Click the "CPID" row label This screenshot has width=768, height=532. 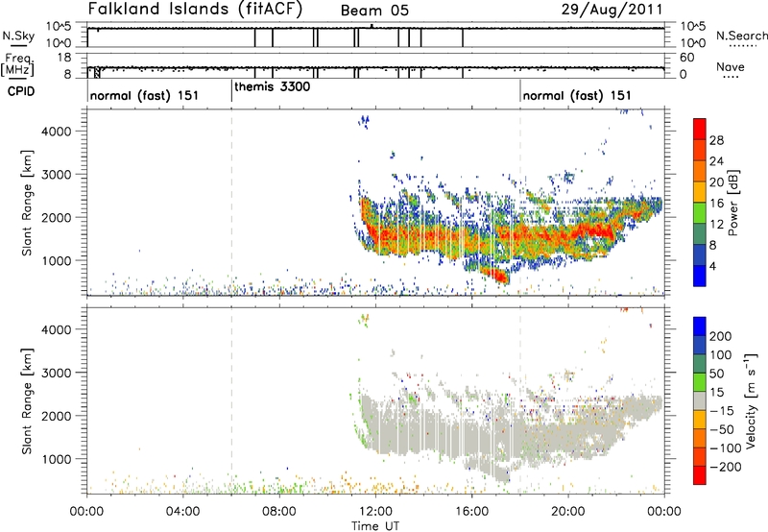click(x=21, y=91)
